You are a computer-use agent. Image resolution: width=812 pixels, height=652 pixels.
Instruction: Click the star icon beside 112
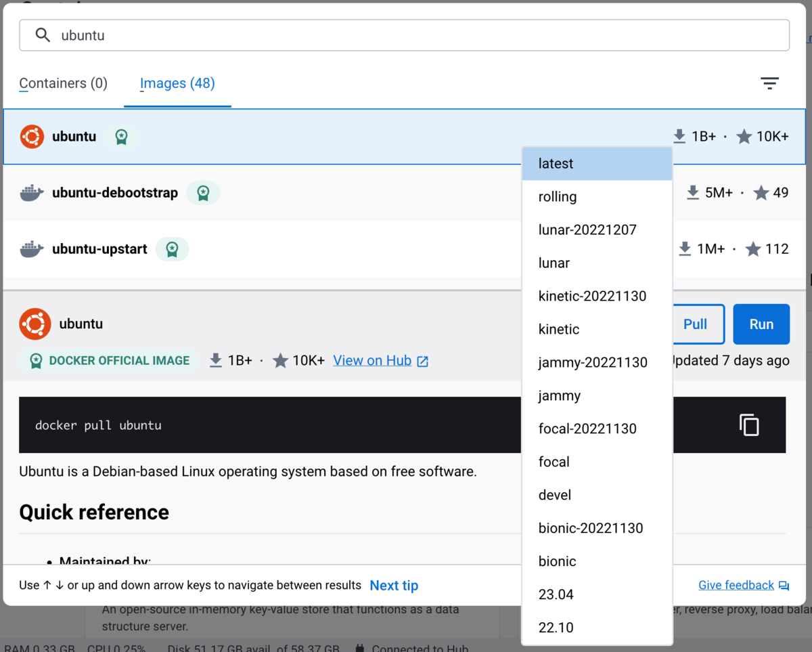click(752, 249)
